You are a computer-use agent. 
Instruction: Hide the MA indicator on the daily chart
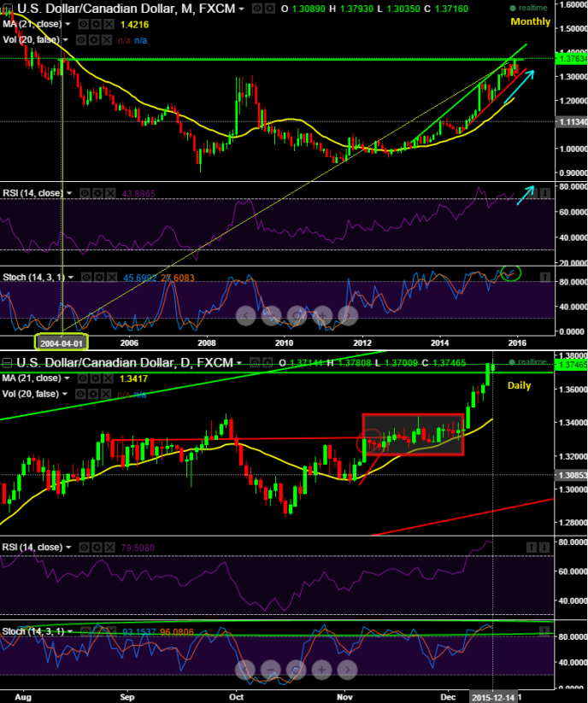[x=82, y=378]
